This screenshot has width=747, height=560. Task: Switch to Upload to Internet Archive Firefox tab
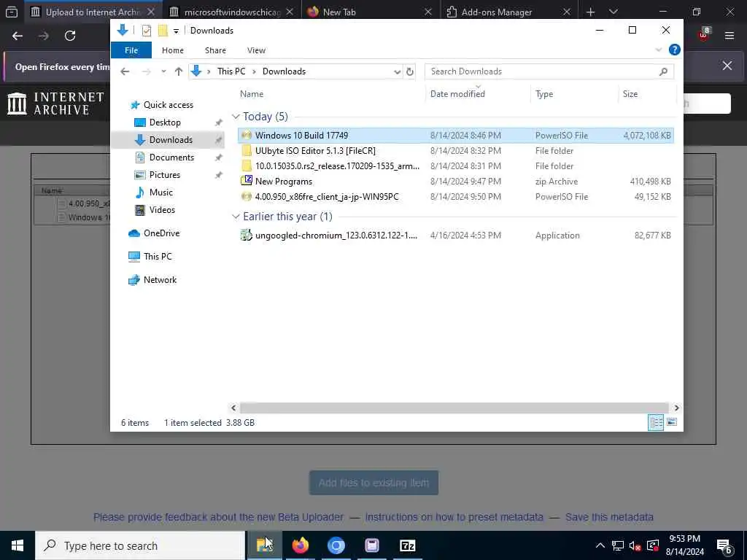(x=93, y=12)
